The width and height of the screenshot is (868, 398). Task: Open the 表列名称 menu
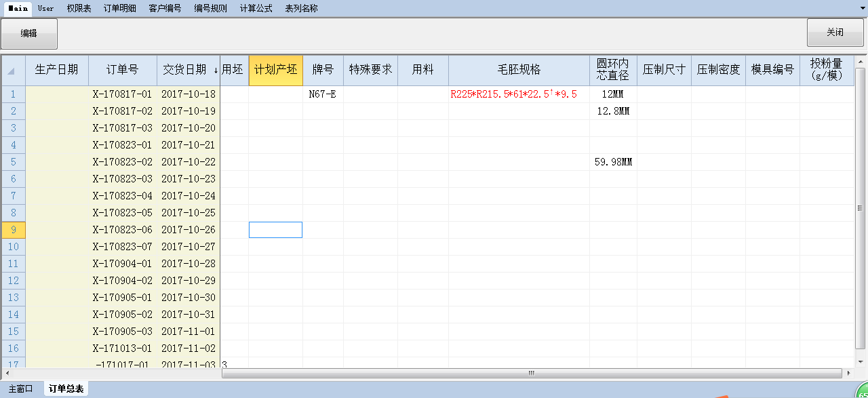click(301, 9)
